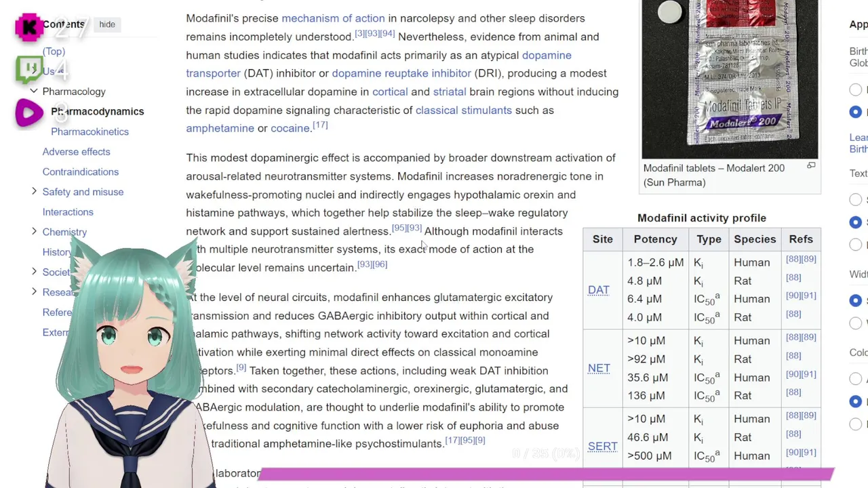Open the dopamine reuptake inhibitor link
The image size is (868, 488).
pyautogui.click(x=401, y=73)
